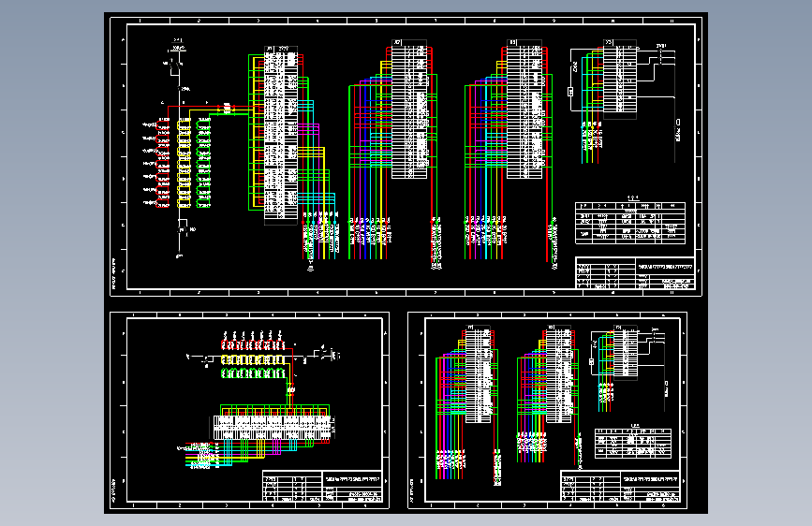Screen dimensions: 812x526
Task: Click the red winding row in the bottom-left sheet
Action: (253, 345)
